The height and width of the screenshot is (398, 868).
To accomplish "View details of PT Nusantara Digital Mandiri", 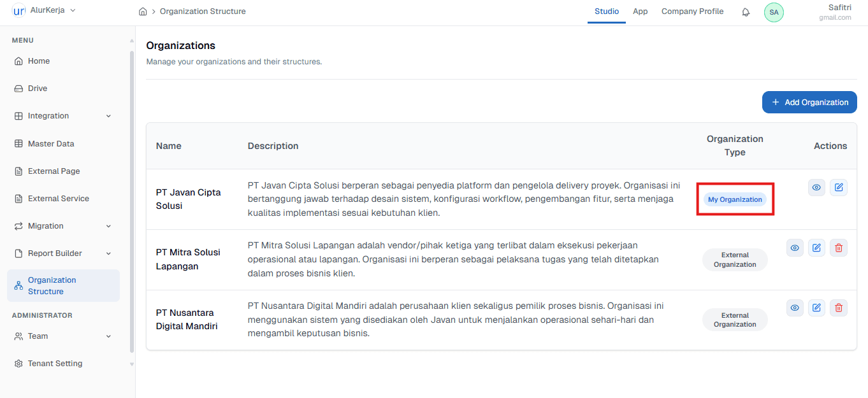I will coord(795,308).
